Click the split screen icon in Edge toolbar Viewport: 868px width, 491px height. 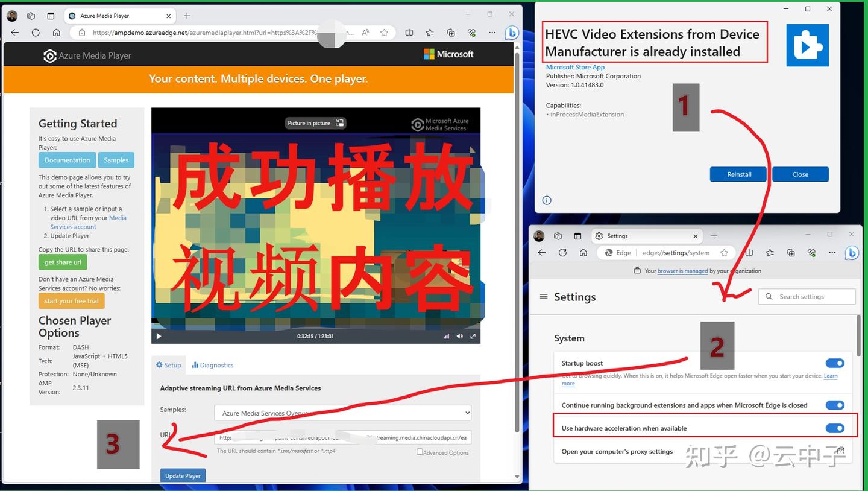(x=410, y=33)
